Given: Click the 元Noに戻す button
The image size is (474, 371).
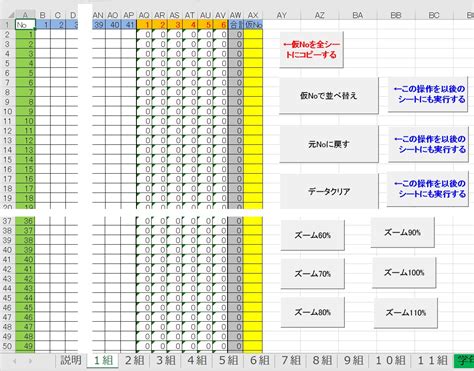Looking at the screenshot, I should pos(329,144).
